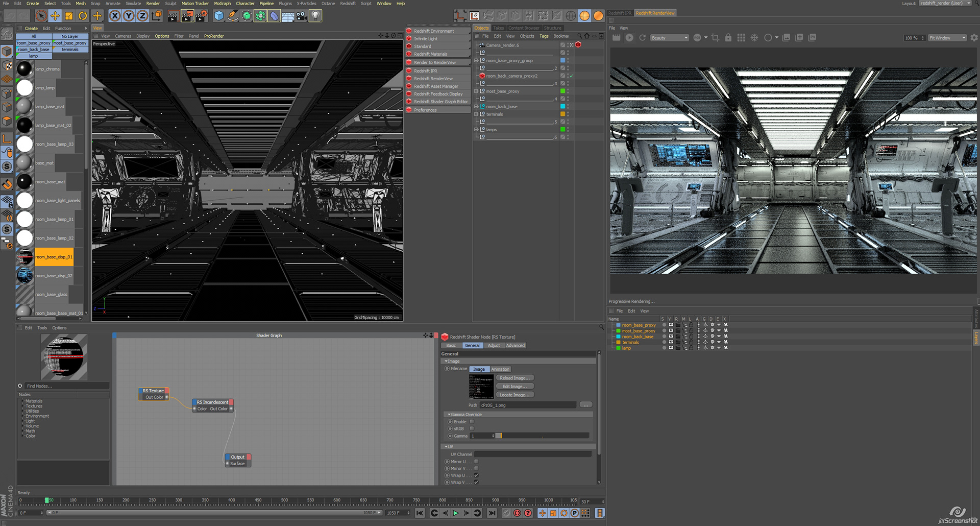Select the Move tool in top toolbar

pos(55,16)
